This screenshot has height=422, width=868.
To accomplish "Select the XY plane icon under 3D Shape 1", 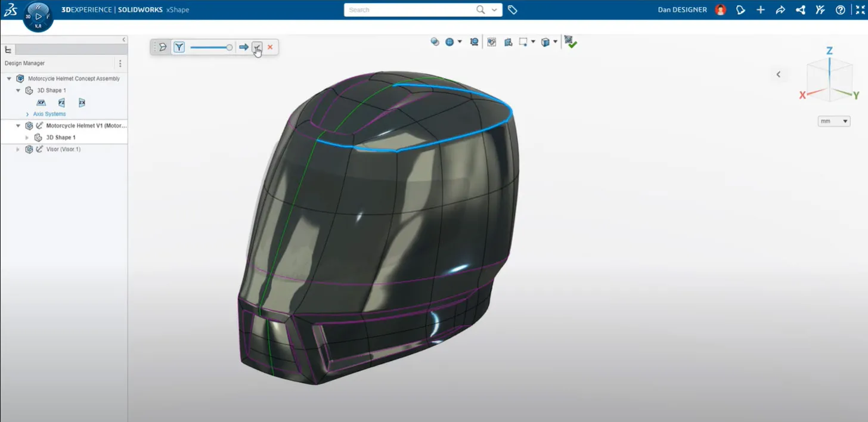I will (41, 103).
